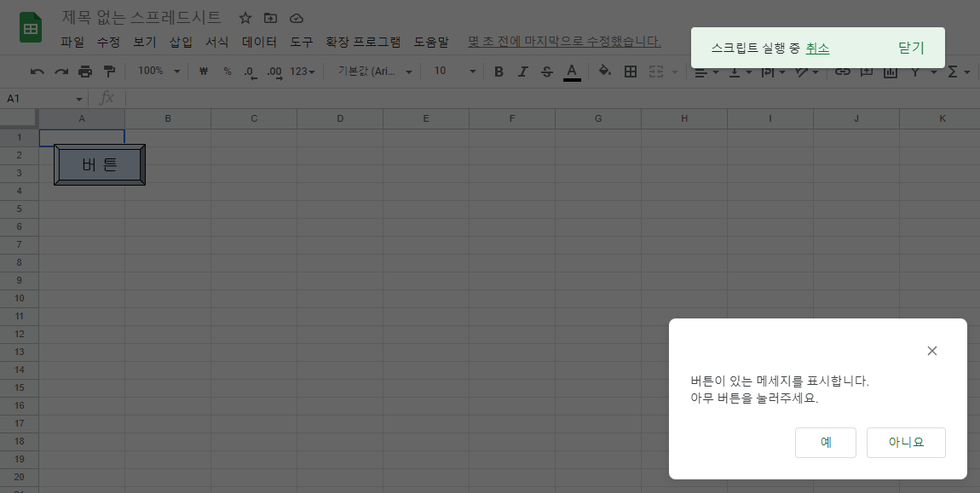
Task: Click the spreadsheet title 제목 없는 스프레드시트
Action: click(141, 18)
